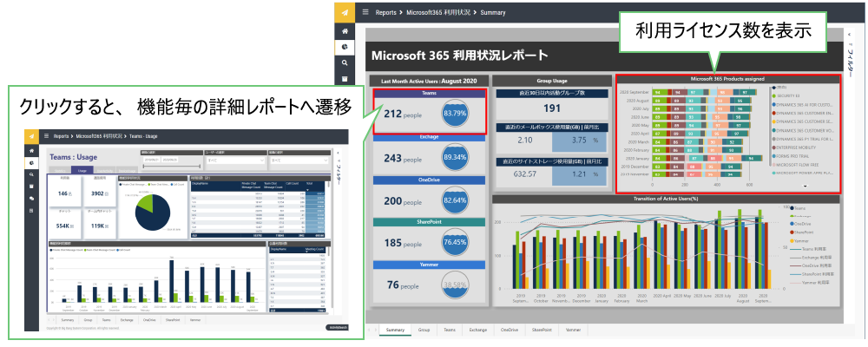Open hamburger menu beside Reports breadcrumb in Summary window
This screenshot has width=868, height=347.
(x=365, y=12)
